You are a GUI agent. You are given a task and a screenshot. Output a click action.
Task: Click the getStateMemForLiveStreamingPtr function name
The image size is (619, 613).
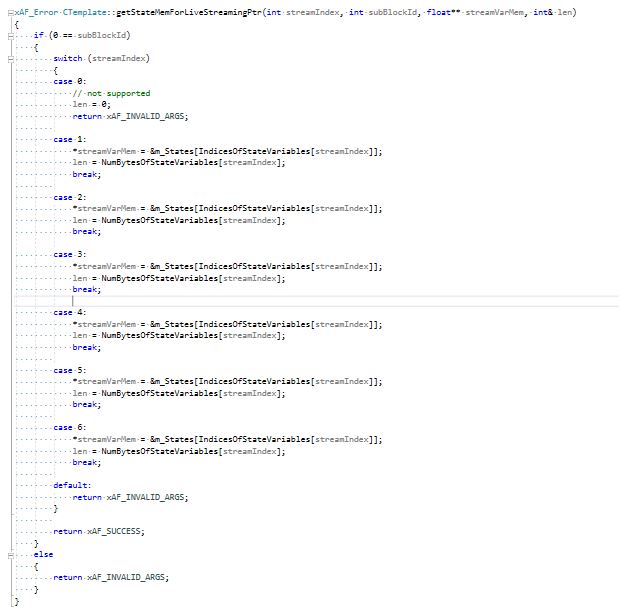click(x=189, y=13)
